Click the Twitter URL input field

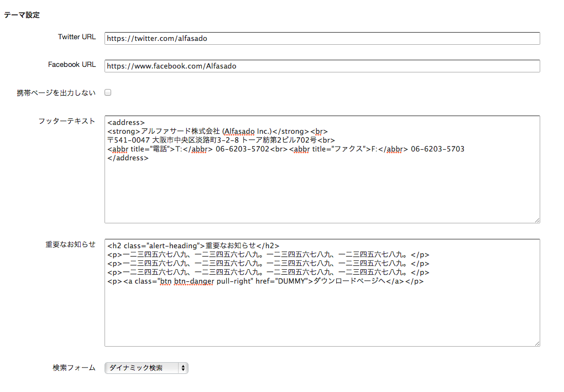322,39
